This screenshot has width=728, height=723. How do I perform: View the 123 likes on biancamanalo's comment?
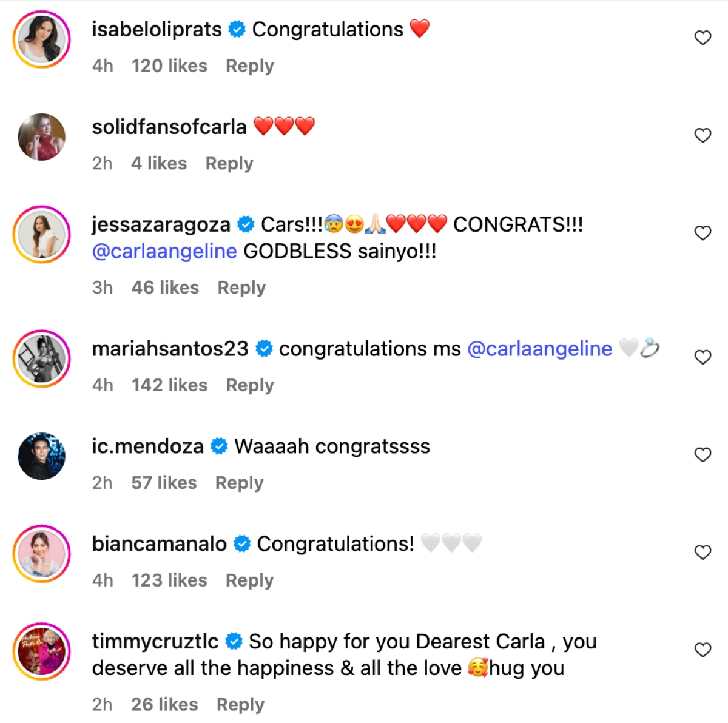[x=169, y=580]
